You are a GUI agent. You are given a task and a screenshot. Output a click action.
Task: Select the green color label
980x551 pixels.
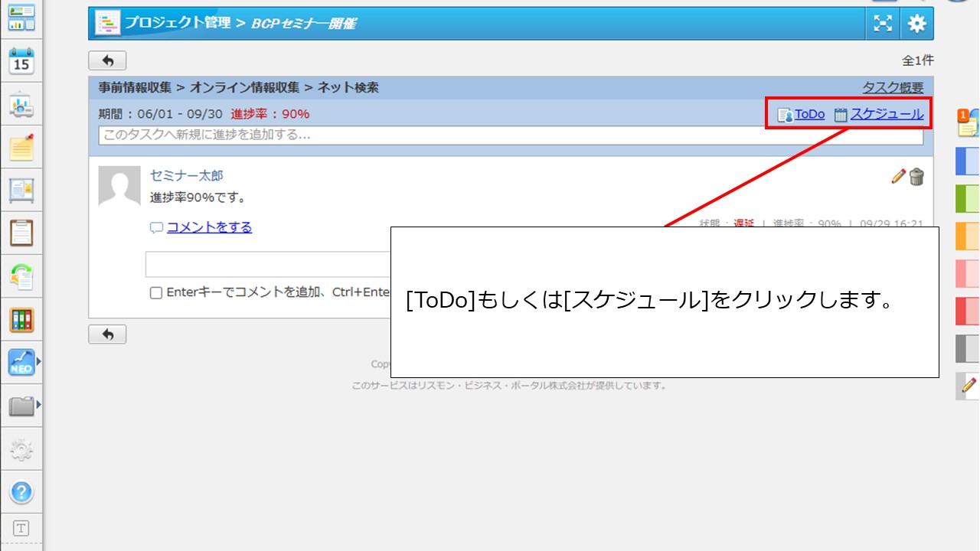[x=968, y=199]
